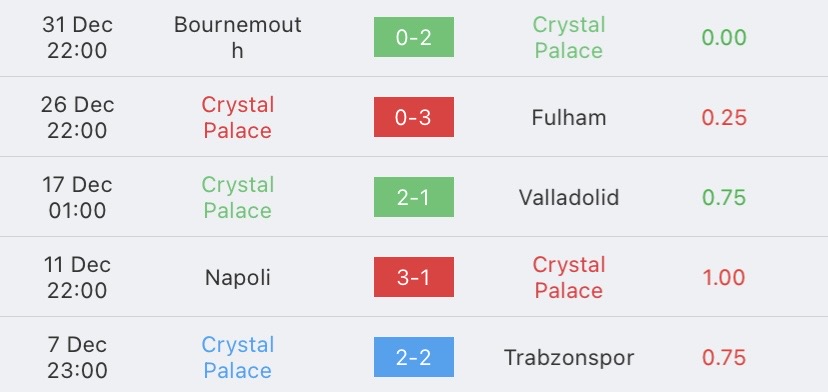Click the 0.25 handicap value

pos(724,117)
